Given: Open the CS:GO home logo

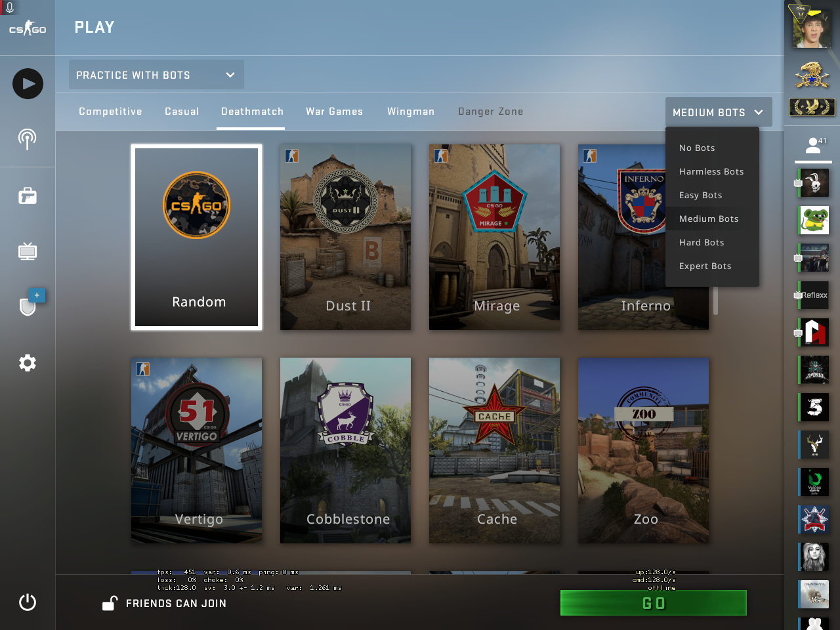Looking at the screenshot, I should click(x=28, y=28).
